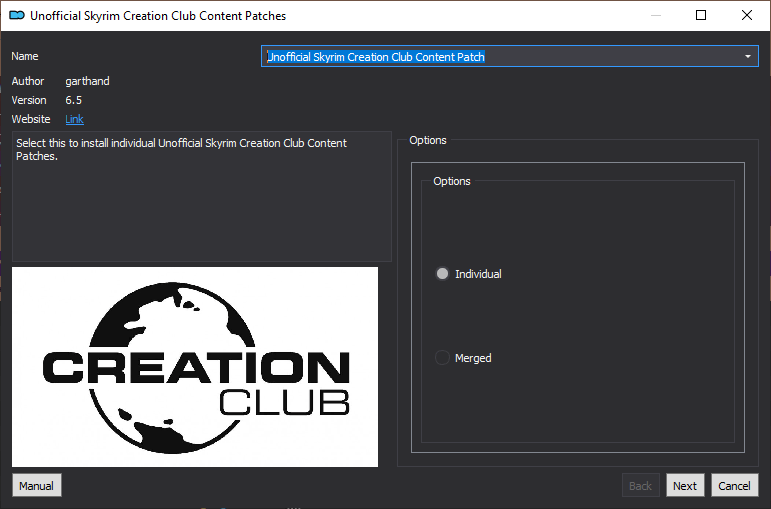This screenshot has height=509, width=771.
Task: Click the Creation Club logo image
Action: pos(195,367)
